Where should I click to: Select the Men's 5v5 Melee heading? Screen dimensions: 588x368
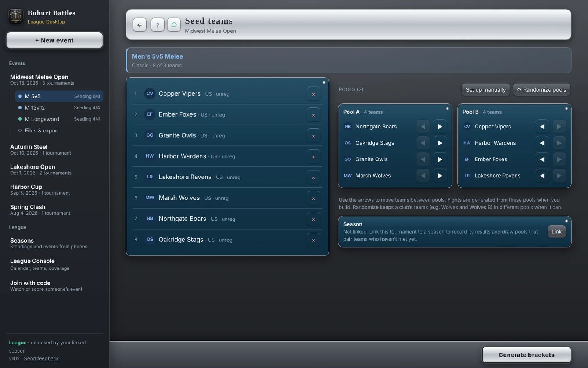(x=157, y=56)
